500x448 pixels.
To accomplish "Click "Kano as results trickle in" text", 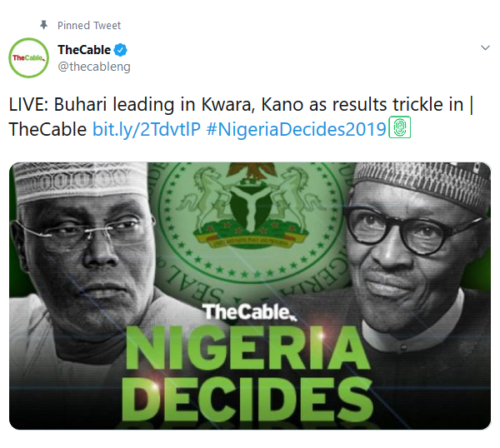I will point(385,107).
